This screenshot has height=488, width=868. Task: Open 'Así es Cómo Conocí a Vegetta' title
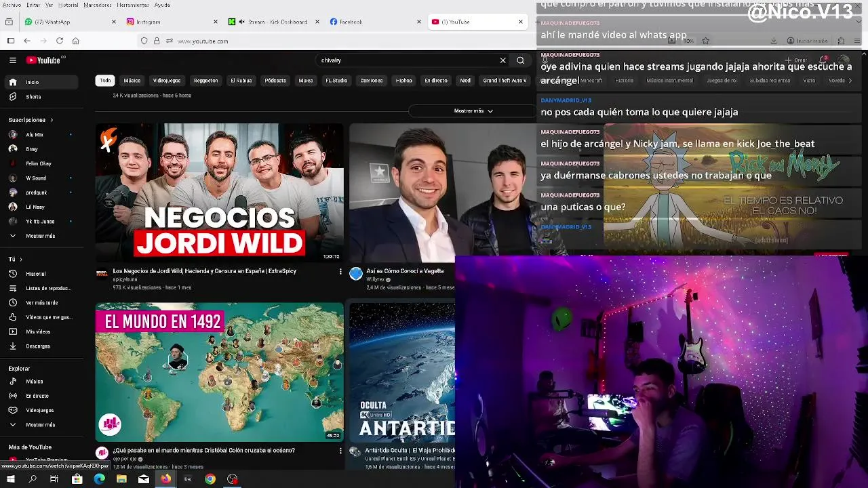pyautogui.click(x=405, y=271)
